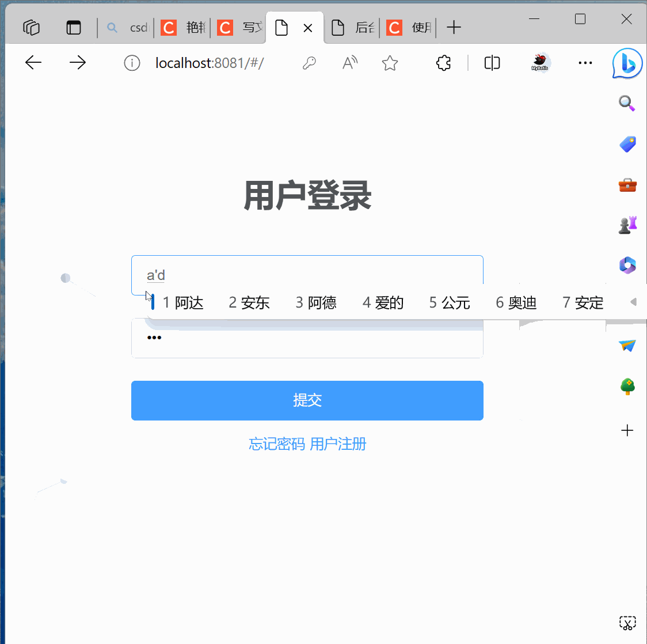
Task: Choose IME candidate 1 阿达
Action: coord(183,302)
